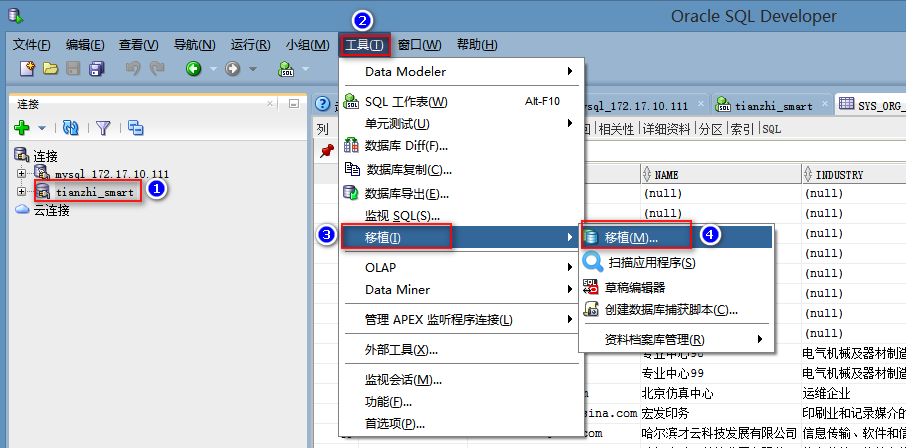
Task: Open 编辑(E) menu
Action: 85,45
